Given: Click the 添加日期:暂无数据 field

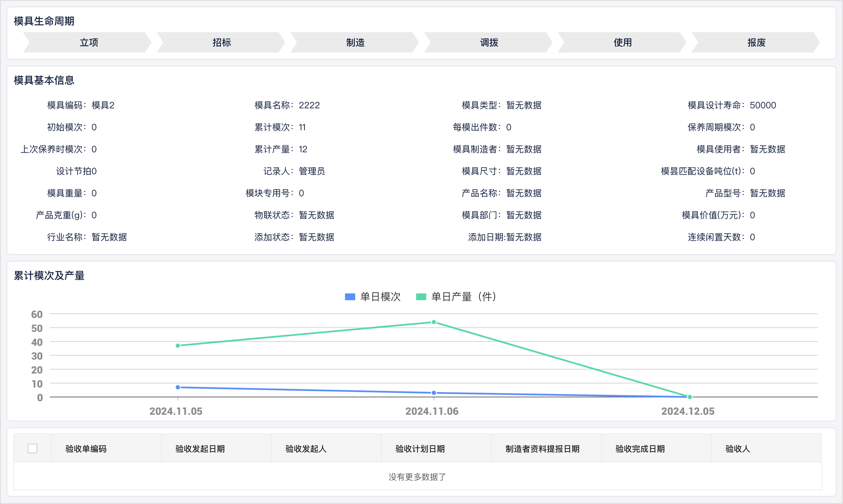Looking at the screenshot, I should pos(505,237).
